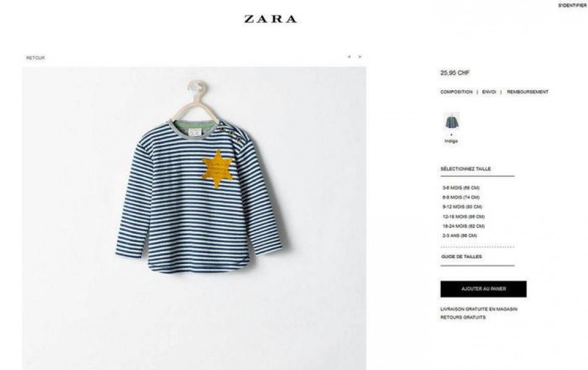The image size is (588, 370).
Task: Click SÉLECTIONNEZ TAILLE heading
Action: (x=466, y=169)
